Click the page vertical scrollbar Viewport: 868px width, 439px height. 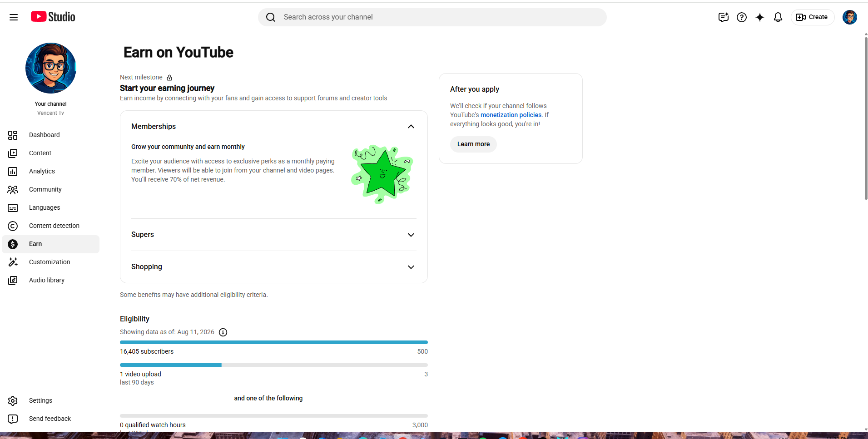coord(866,118)
